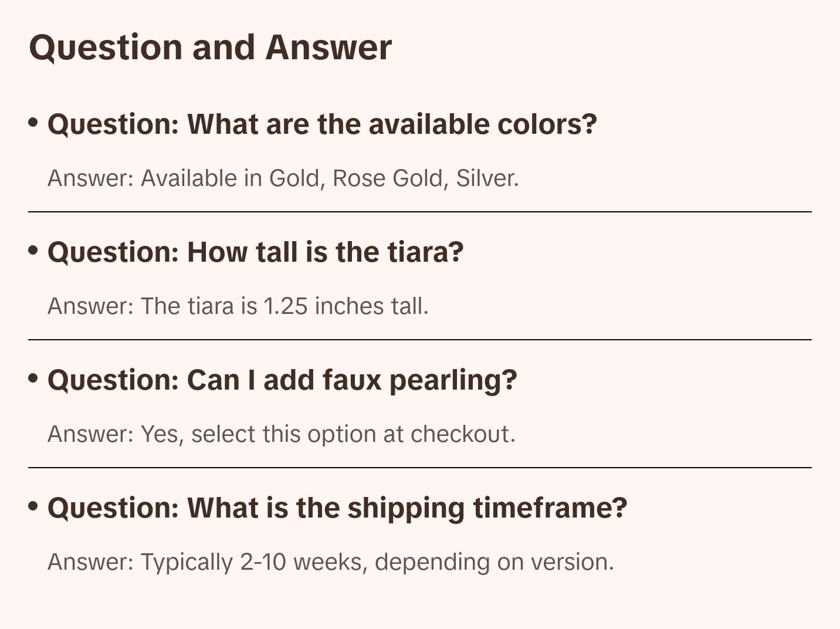Viewport: 840px width, 629px height.
Task: Click the "Yes, select this option at checkout" answer
Action: 281,434
